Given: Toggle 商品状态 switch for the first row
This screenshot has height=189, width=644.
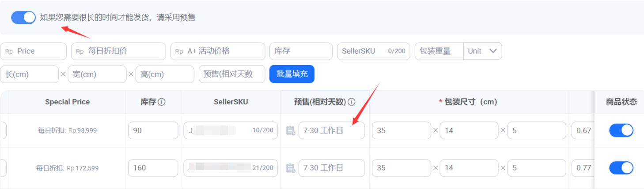Looking at the screenshot, I should (621, 130).
